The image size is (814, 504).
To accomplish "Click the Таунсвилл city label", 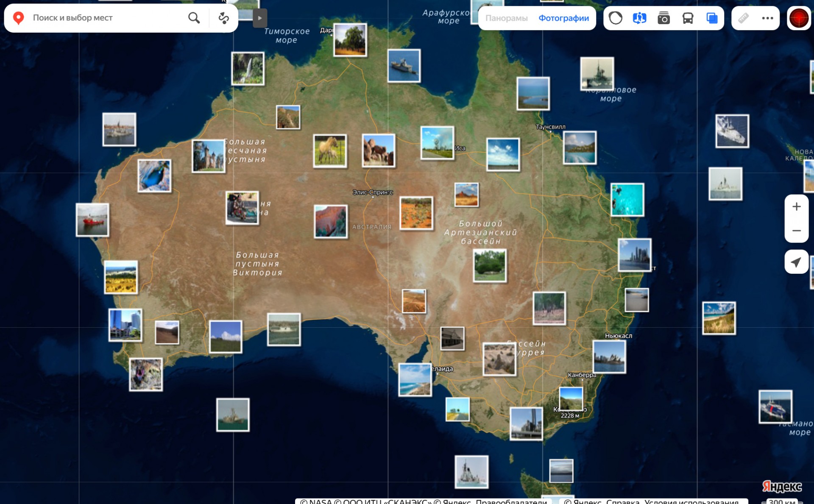I will 550,127.
